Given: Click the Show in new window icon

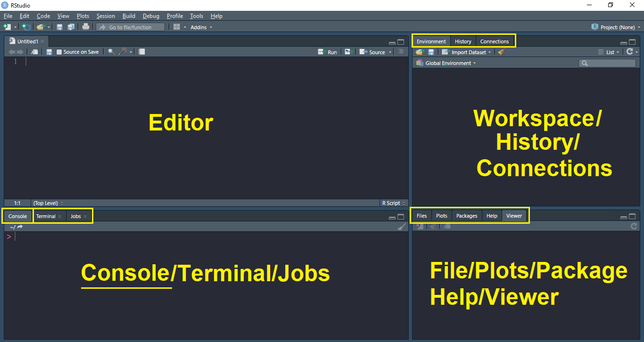Looking at the screenshot, I should [x=34, y=52].
